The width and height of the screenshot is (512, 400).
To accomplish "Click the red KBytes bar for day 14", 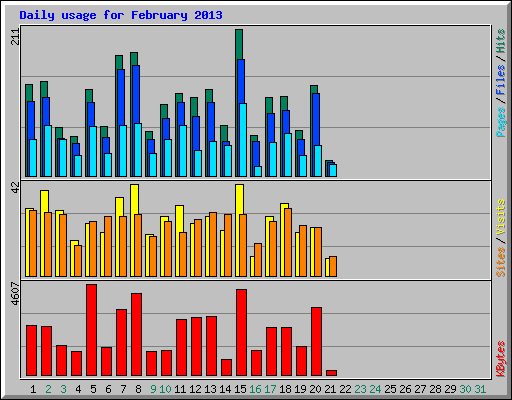I will pyautogui.click(x=227, y=368).
